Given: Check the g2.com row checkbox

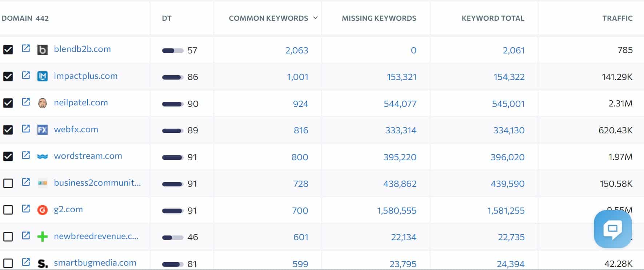Looking at the screenshot, I should [x=8, y=210].
